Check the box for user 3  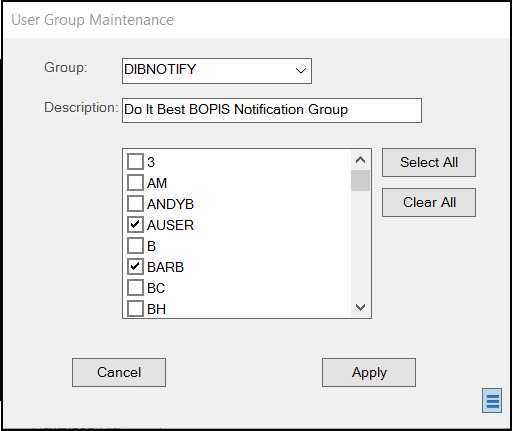[135, 162]
